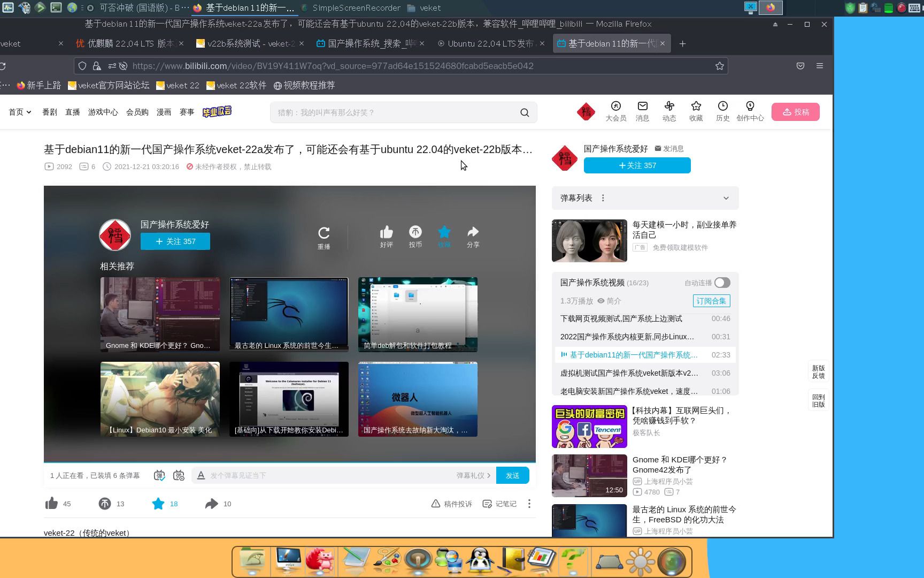Click the share arrow showing 10
This screenshot has height=578, width=924.
coord(212,504)
